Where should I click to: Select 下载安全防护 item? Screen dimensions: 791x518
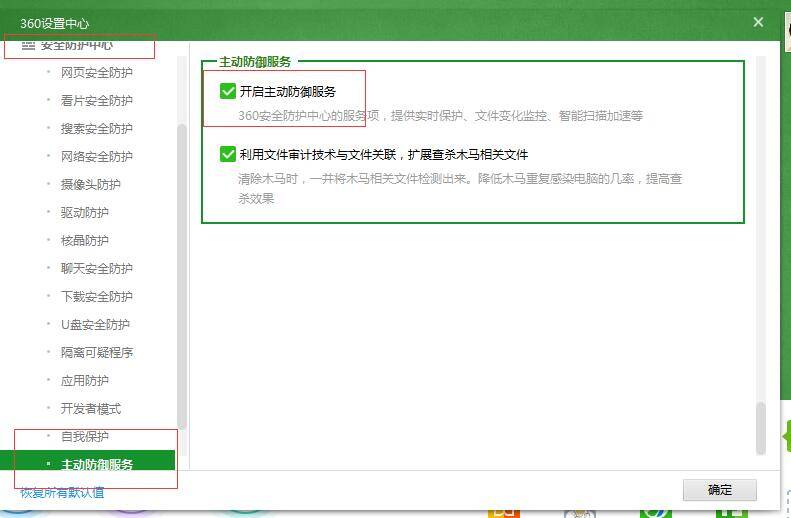[96, 297]
